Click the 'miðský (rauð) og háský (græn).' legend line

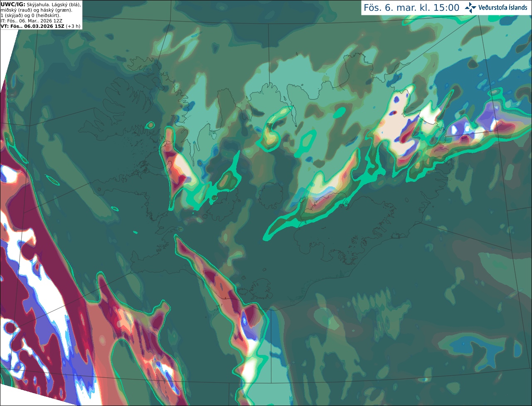pyautogui.click(x=36, y=10)
